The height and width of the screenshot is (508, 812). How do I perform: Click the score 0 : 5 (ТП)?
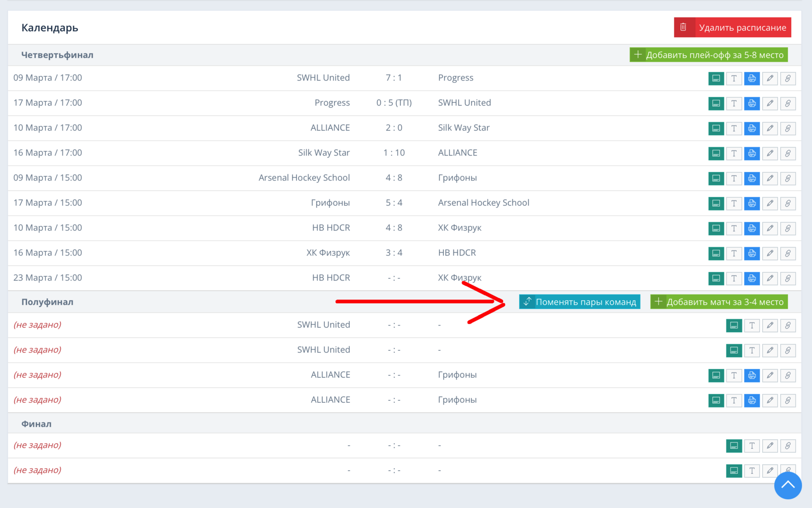[x=394, y=103]
